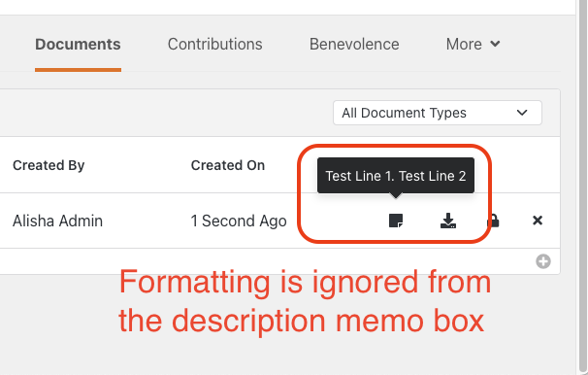The width and height of the screenshot is (588, 375).
Task: Click the chevron in the document types select
Action: click(522, 113)
